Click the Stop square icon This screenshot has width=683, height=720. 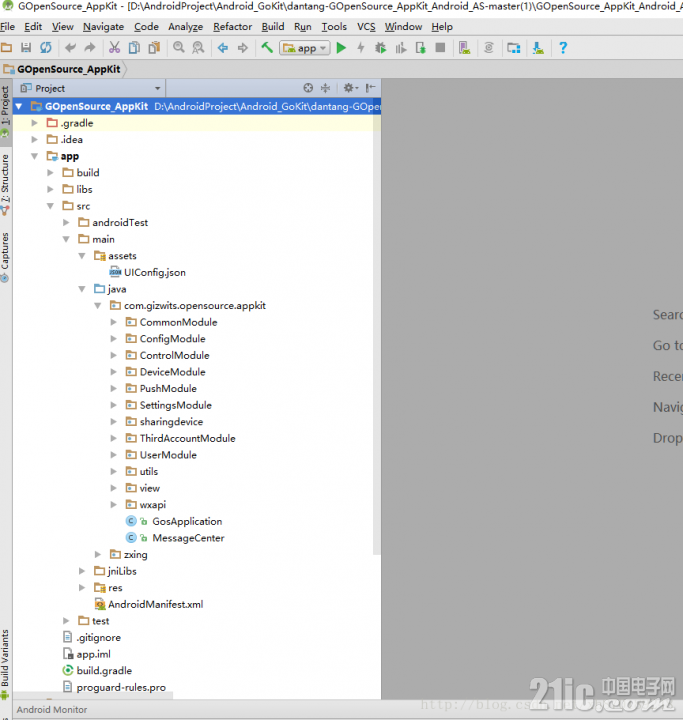click(x=440, y=48)
